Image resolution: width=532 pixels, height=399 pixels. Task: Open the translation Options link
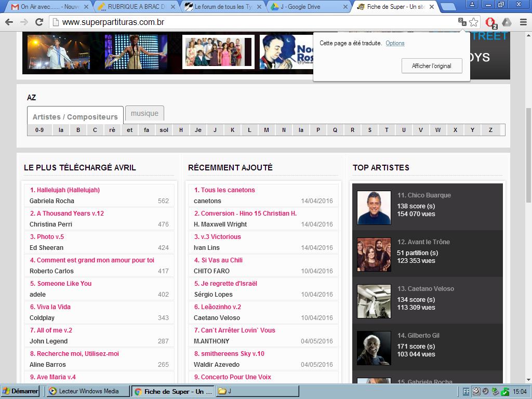coord(395,43)
